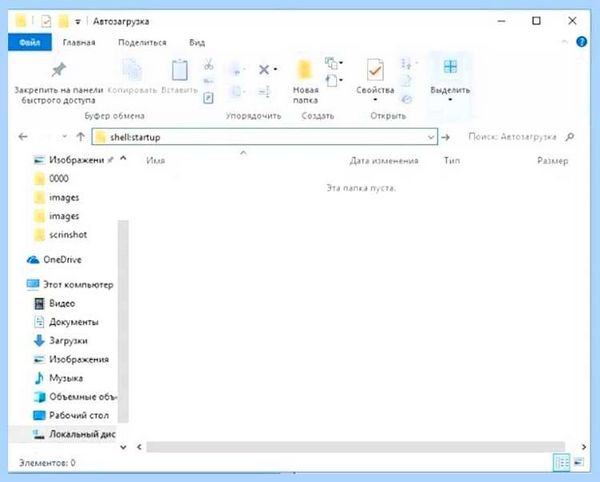Click scroll down arrow of navigation pane

(123, 446)
